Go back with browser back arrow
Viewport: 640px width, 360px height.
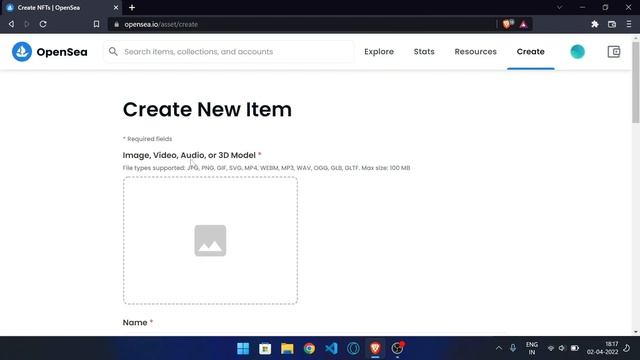click(x=11, y=24)
